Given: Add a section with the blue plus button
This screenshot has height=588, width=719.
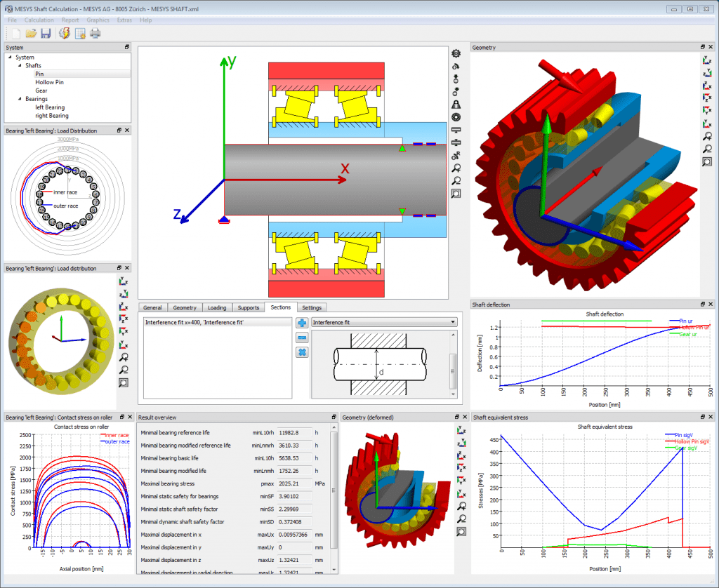Looking at the screenshot, I should 301,323.
